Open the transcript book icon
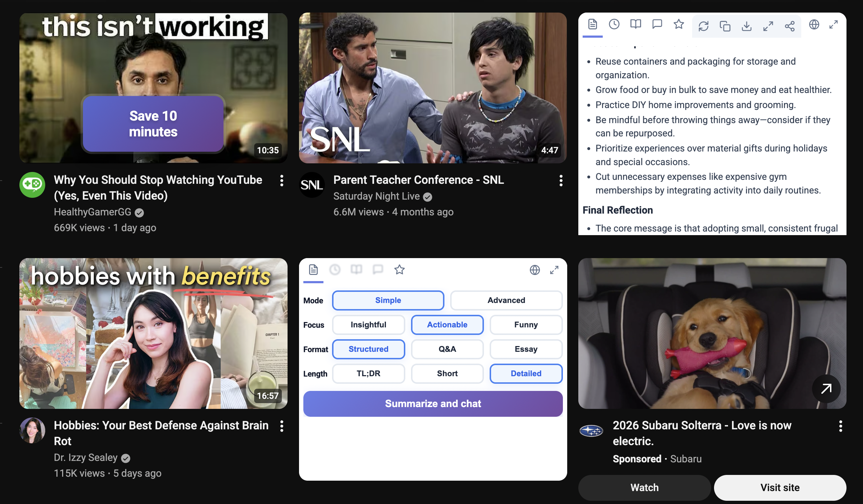Viewport: 863px width, 504px height. point(635,24)
